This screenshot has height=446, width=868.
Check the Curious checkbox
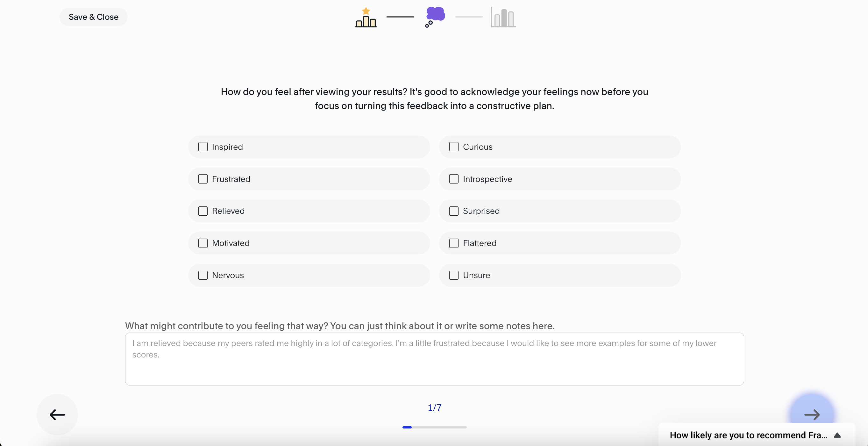point(454,147)
